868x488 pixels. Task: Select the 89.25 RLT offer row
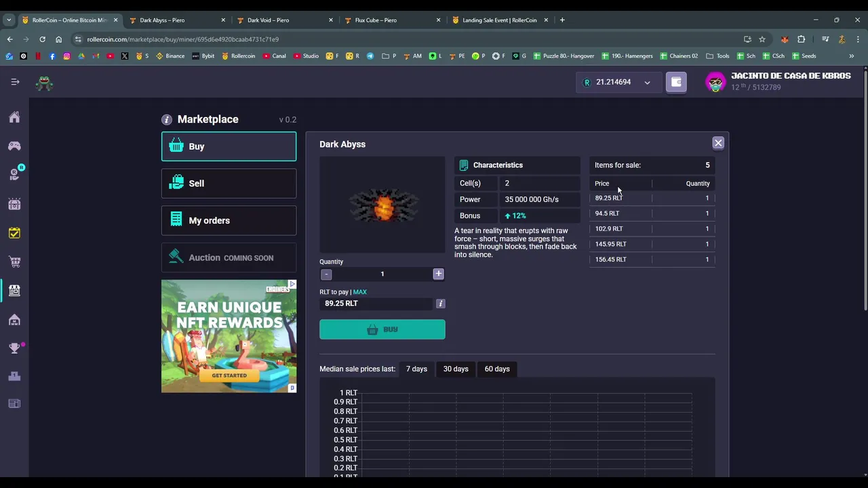pos(652,198)
